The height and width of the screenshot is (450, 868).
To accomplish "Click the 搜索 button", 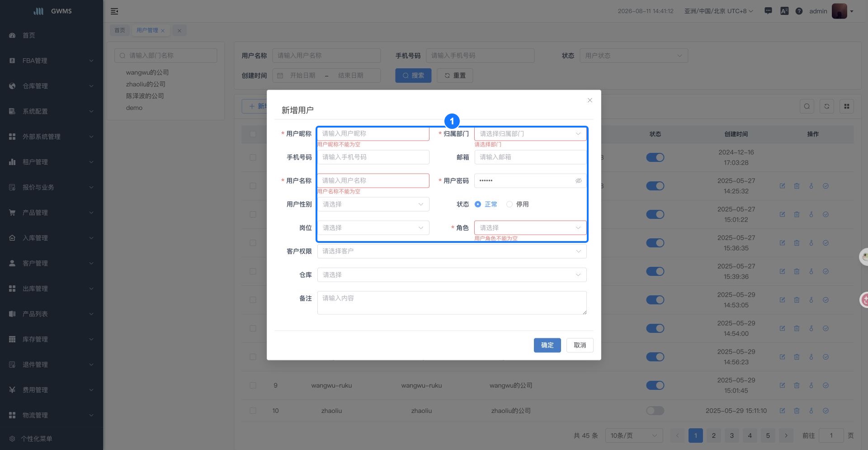I will [413, 76].
